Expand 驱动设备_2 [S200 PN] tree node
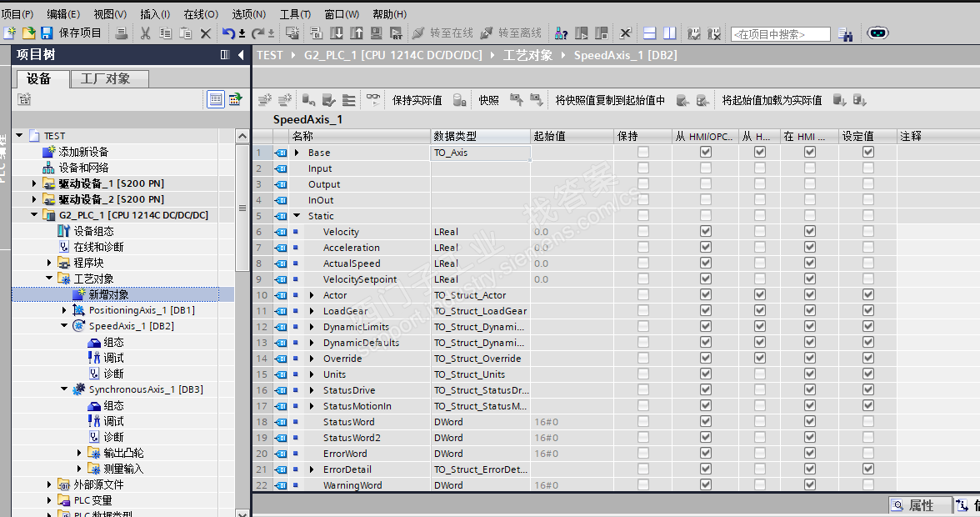 [x=34, y=198]
